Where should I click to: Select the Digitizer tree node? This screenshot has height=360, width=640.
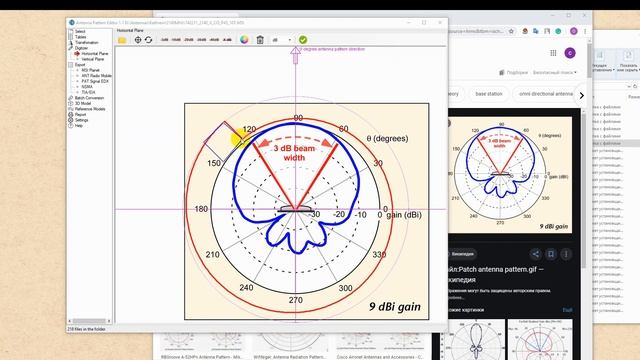81,48
